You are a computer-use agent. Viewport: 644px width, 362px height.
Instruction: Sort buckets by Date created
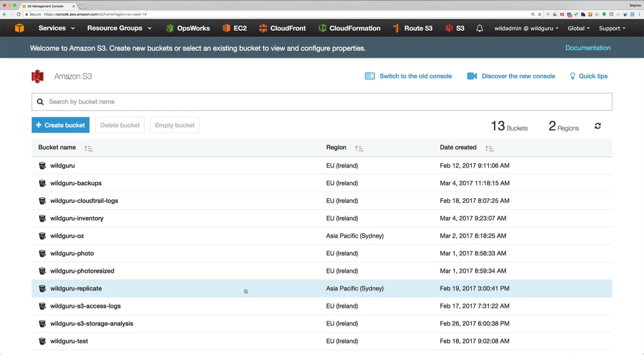(x=489, y=148)
